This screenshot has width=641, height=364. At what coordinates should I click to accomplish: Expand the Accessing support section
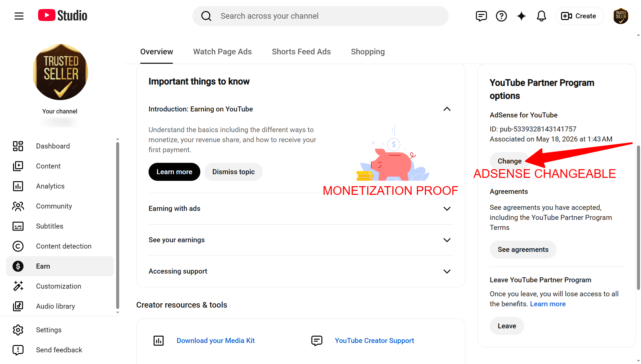(x=300, y=271)
